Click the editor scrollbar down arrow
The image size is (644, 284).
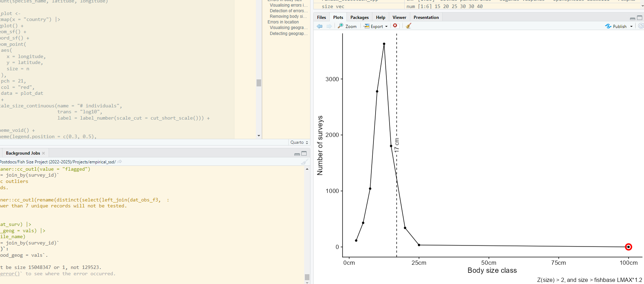(259, 136)
